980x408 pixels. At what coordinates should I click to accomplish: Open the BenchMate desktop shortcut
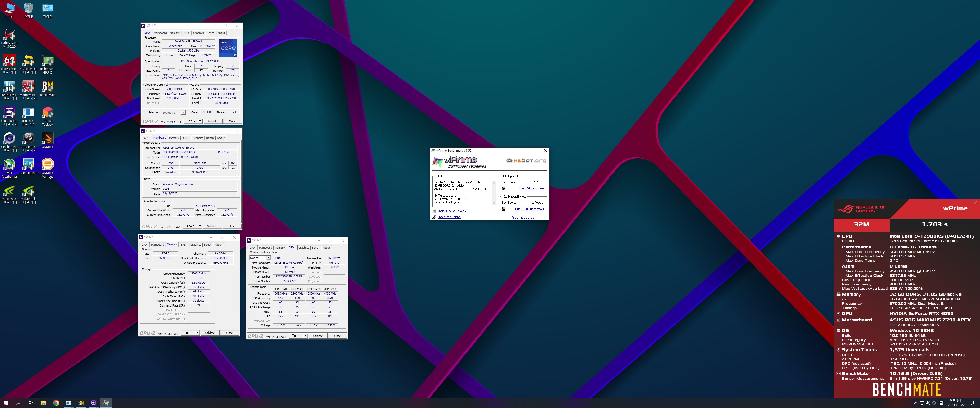[x=47, y=88]
